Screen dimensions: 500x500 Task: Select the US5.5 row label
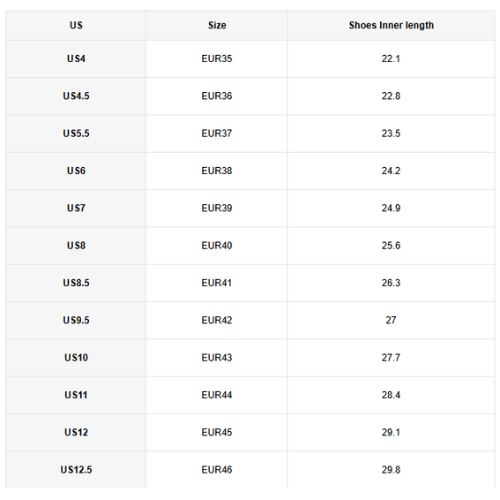(x=76, y=133)
